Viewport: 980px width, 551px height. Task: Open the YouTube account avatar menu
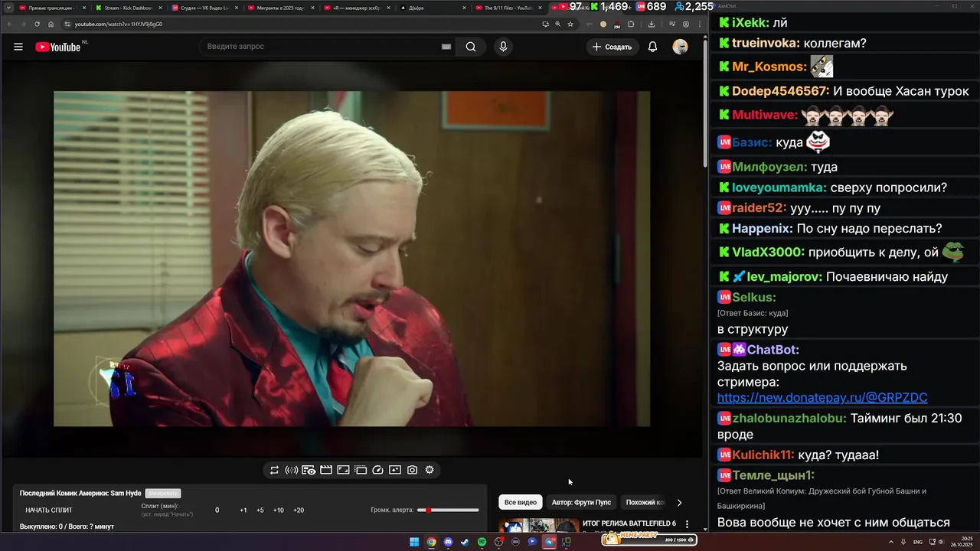(680, 47)
